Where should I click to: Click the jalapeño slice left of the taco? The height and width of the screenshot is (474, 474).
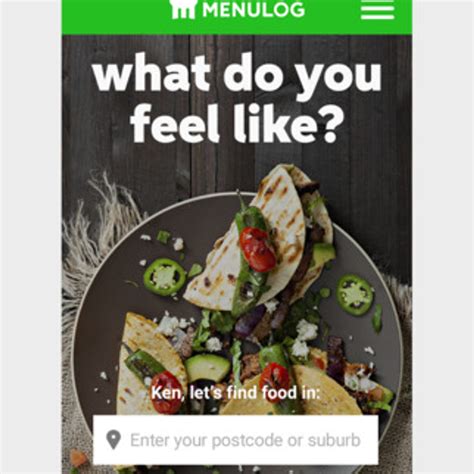(x=165, y=276)
